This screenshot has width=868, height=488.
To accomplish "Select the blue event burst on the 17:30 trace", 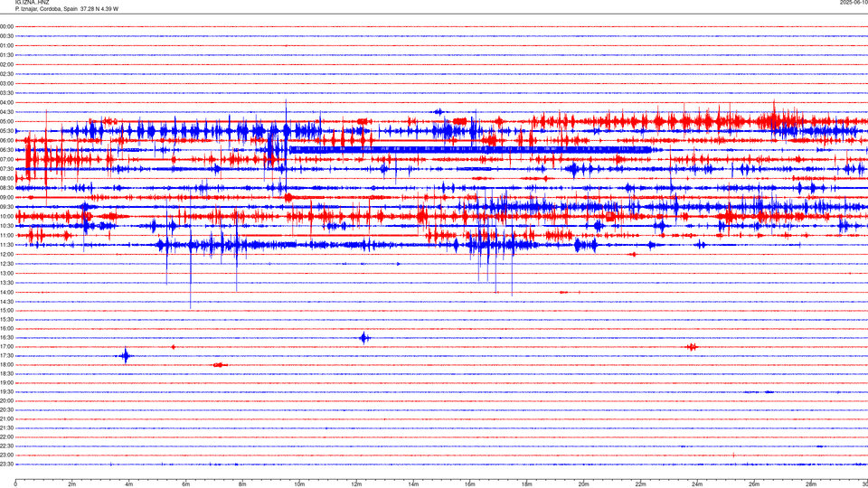I will tap(126, 355).
